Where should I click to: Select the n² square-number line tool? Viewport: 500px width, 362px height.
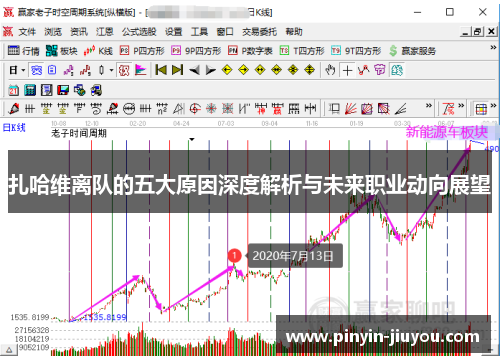coord(162,109)
